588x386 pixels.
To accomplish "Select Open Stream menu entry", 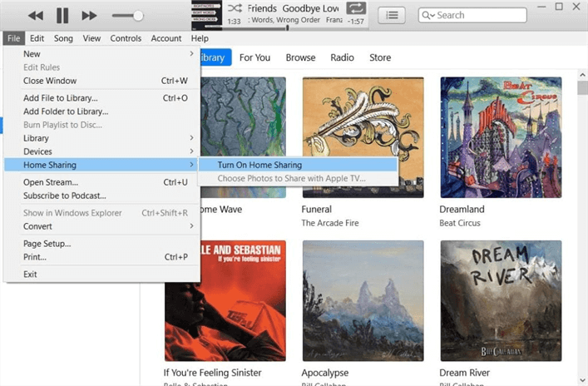I will click(x=101, y=182).
